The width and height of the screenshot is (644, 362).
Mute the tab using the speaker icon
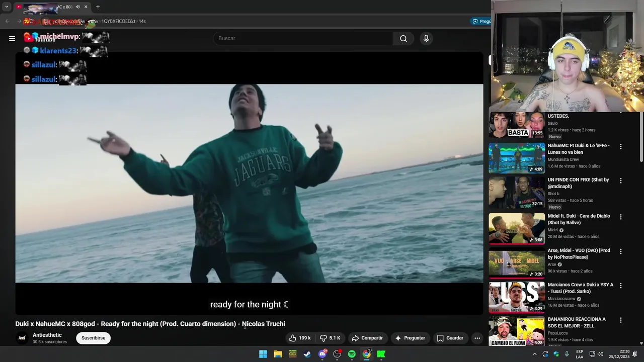coord(77,7)
